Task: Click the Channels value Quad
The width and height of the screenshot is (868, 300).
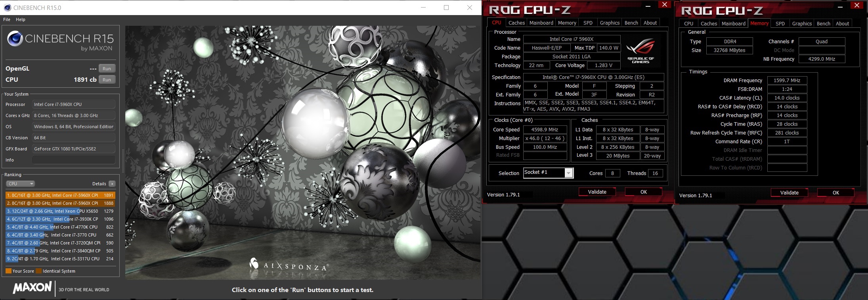Action: pos(822,42)
